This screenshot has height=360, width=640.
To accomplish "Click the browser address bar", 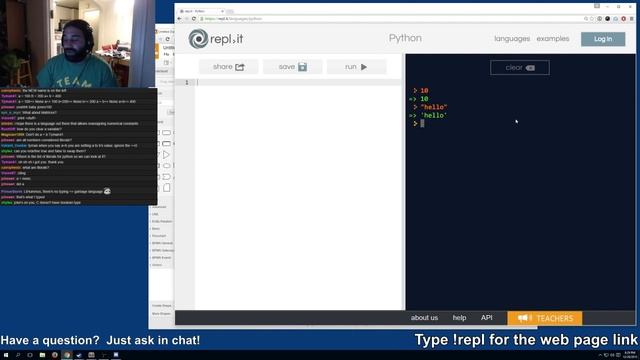I will pyautogui.click(x=392, y=19).
